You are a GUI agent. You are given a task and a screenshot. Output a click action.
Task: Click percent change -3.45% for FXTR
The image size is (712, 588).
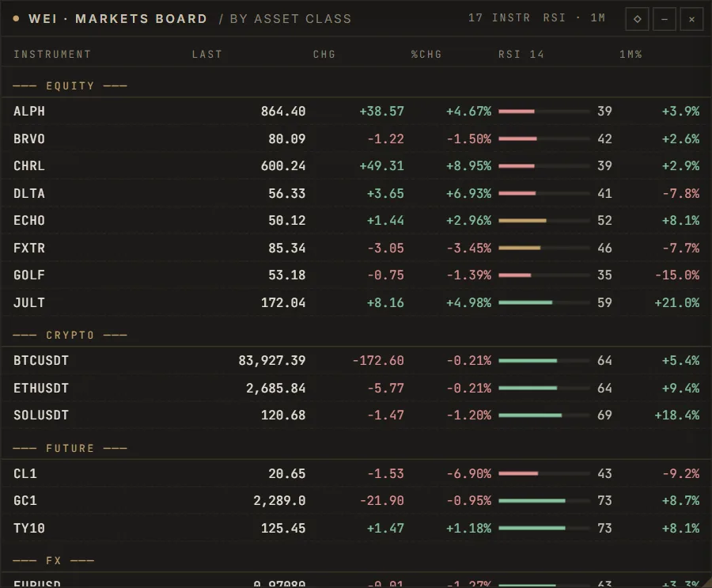468,248
